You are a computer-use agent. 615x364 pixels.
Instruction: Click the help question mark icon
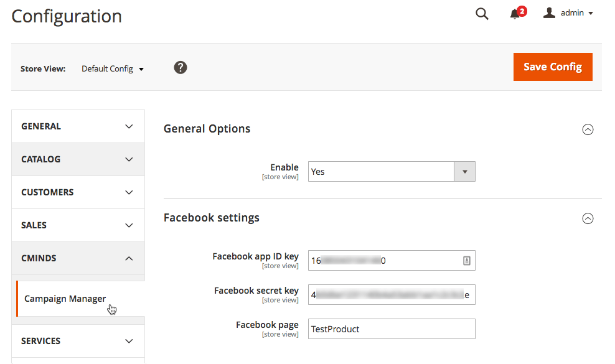tap(181, 68)
